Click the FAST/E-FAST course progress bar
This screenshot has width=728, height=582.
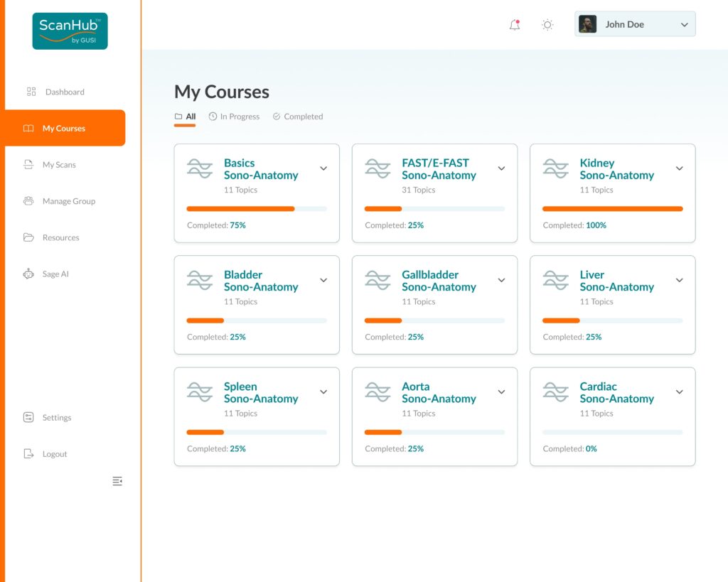[x=434, y=209]
